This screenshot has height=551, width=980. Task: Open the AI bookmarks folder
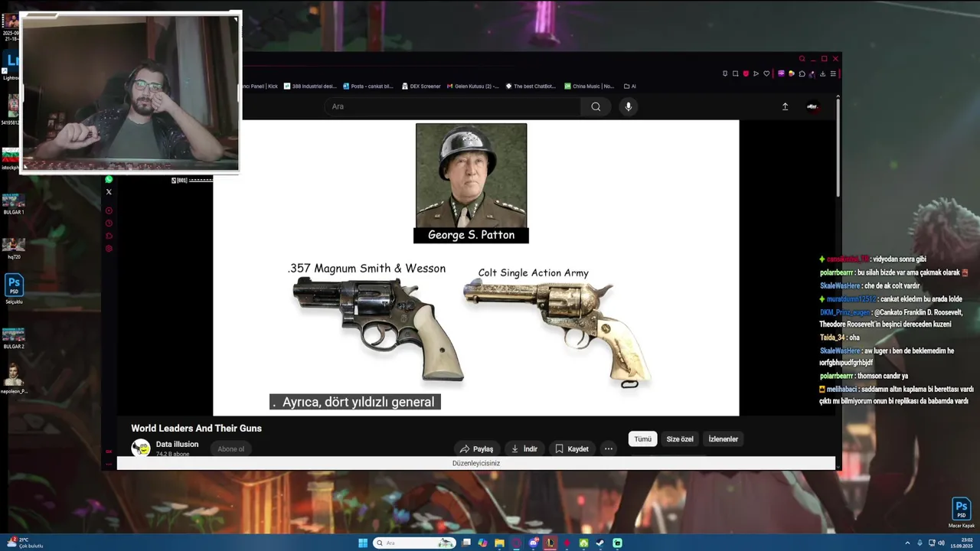pyautogui.click(x=630, y=86)
